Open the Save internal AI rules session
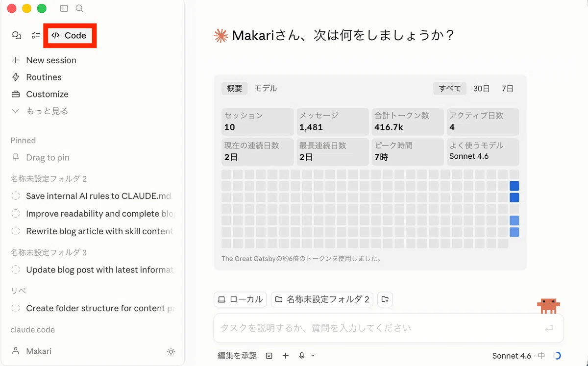Viewport: 588px width, 366px height. 92,196
